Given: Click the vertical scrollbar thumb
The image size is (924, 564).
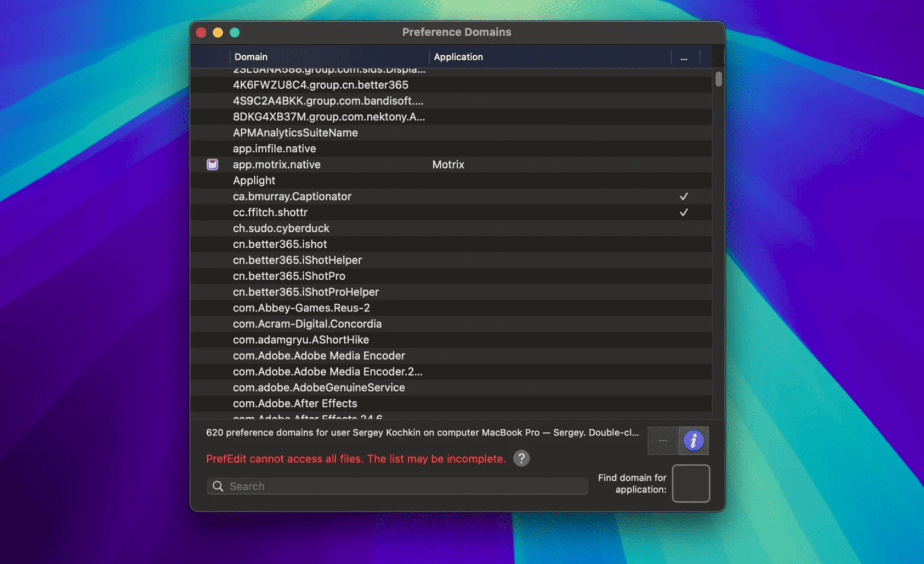Looking at the screenshot, I should pyautogui.click(x=719, y=79).
